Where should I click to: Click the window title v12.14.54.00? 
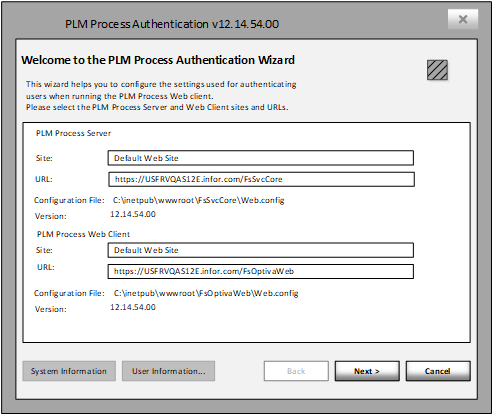pyautogui.click(x=172, y=24)
